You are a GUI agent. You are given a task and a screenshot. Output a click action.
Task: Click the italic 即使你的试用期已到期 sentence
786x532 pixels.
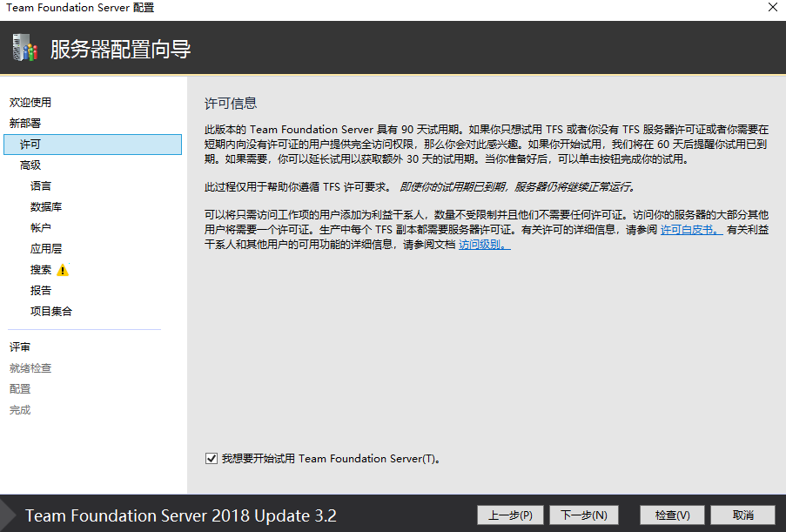point(518,187)
